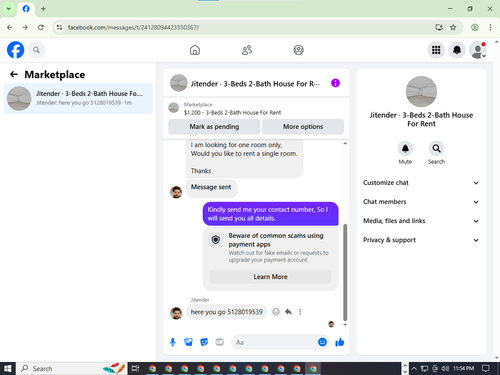Open the Groups icon in top nav
The height and width of the screenshot is (375, 500).
click(298, 50)
